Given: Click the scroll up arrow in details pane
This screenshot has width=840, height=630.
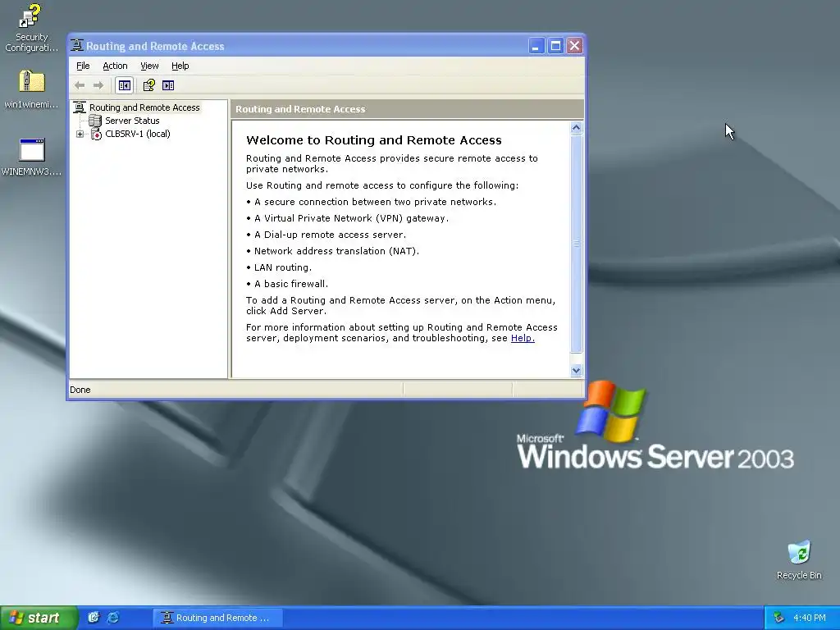Looking at the screenshot, I should point(577,127).
